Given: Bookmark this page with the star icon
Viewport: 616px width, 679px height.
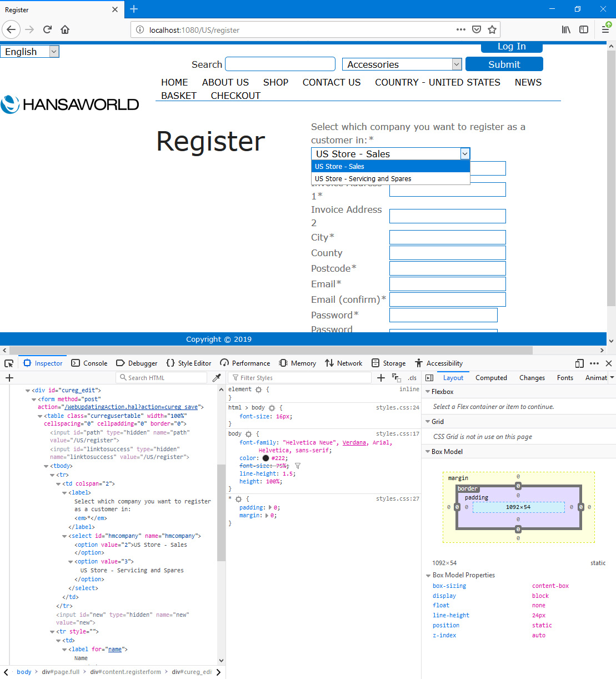Looking at the screenshot, I should pyautogui.click(x=492, y=29).
